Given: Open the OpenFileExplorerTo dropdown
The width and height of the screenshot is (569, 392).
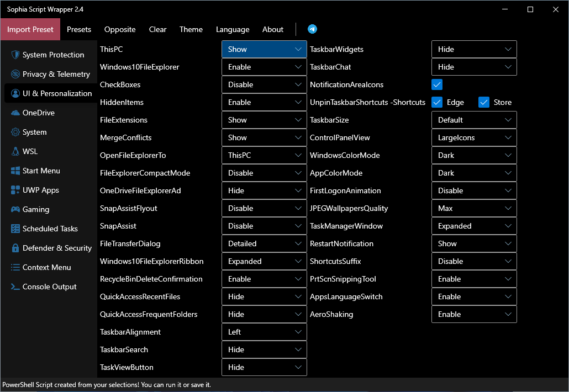Looking at the screenshot, I should [264, 155].
